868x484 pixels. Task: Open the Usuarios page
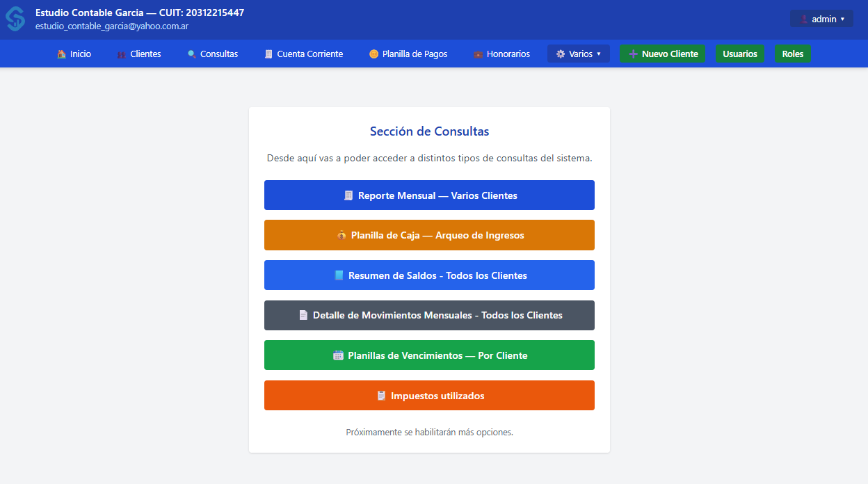click(740, 54)
